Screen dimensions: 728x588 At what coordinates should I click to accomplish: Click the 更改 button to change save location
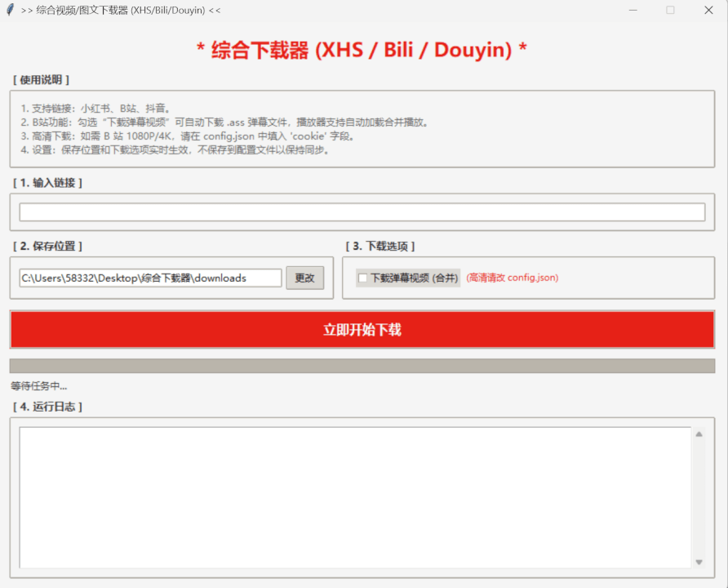(305, 278)
